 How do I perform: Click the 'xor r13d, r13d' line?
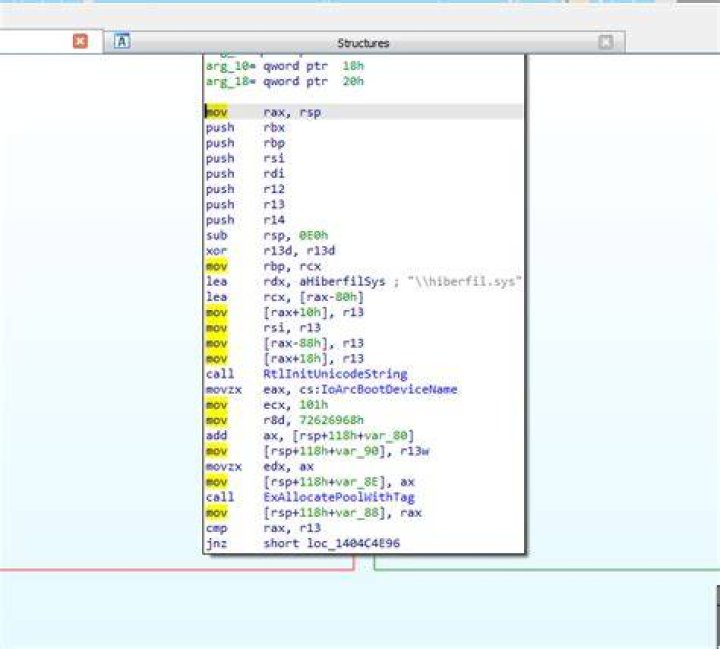pos(270,251)
